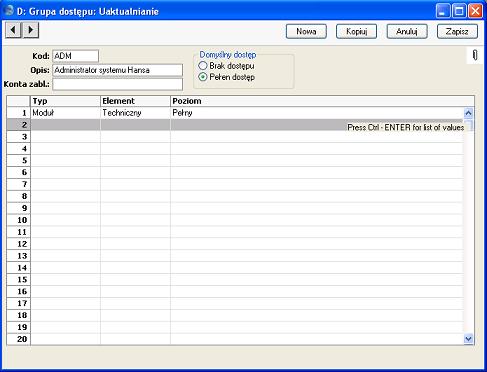The height and width of the screenshot is (372, 487).
Task: Click the Poziom column header
Action: tap(322, 101)
